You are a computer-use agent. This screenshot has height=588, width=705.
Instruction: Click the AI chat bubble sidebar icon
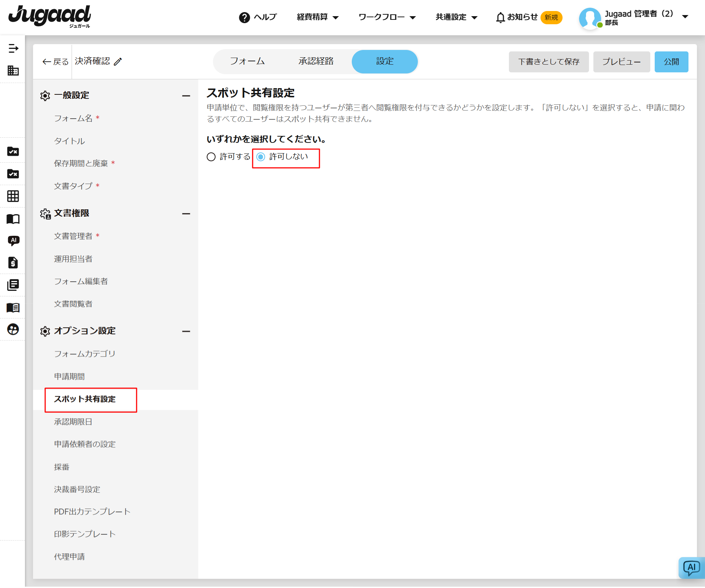(x=13, y=241)
